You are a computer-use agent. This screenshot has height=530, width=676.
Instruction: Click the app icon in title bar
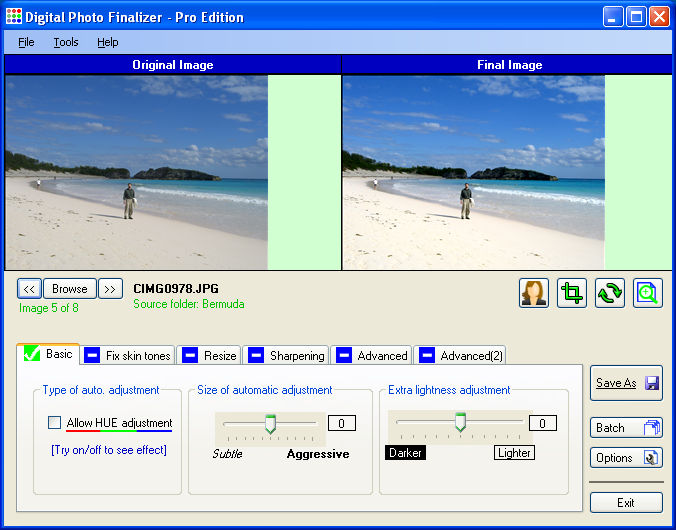13,16
